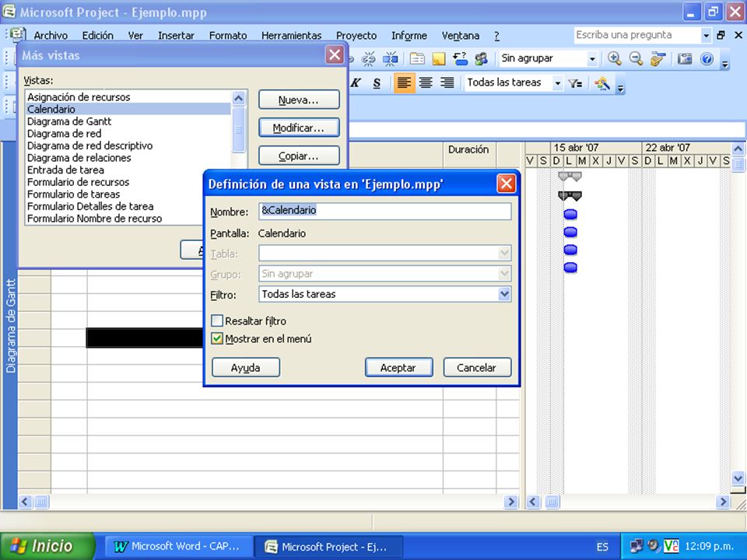The height and width of the screenshot is (560, 747).
Task: Enable the Resaltar filtro checkbox
Action: tap(217, 320)
